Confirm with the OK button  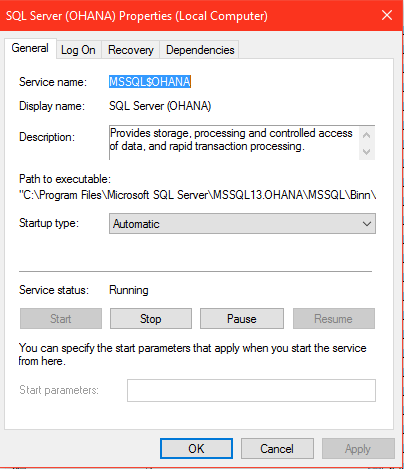point(196,449)
